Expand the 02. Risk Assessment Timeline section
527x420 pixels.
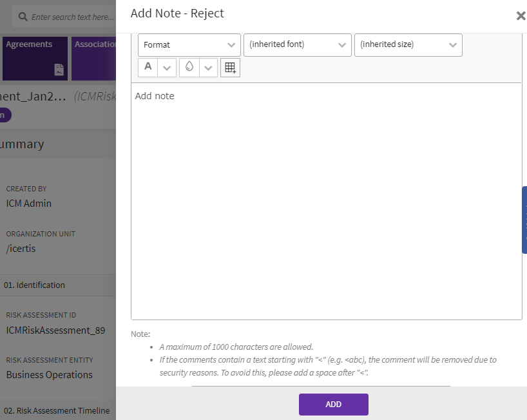click(x=57, y=410)
